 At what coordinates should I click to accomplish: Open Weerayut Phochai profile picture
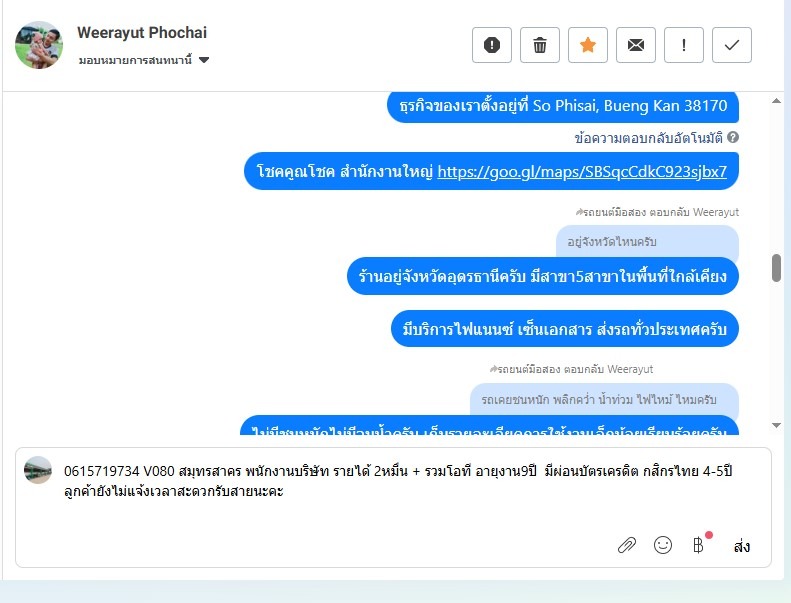(39, 45)
